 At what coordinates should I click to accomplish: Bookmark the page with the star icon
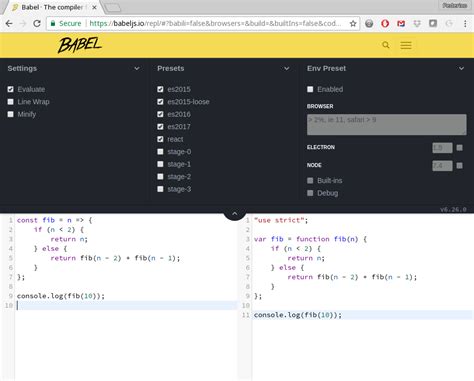pos(353,23)
